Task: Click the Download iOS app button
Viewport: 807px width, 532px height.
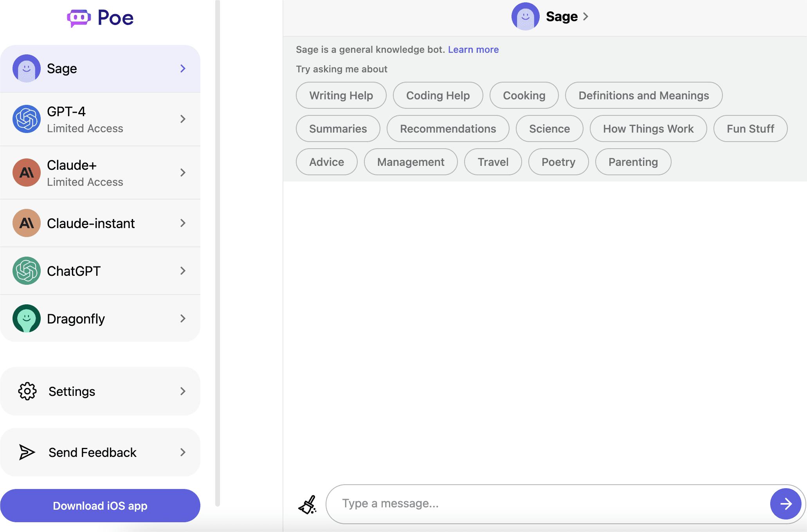Action: pyautogui.click(x=100, y=506)
